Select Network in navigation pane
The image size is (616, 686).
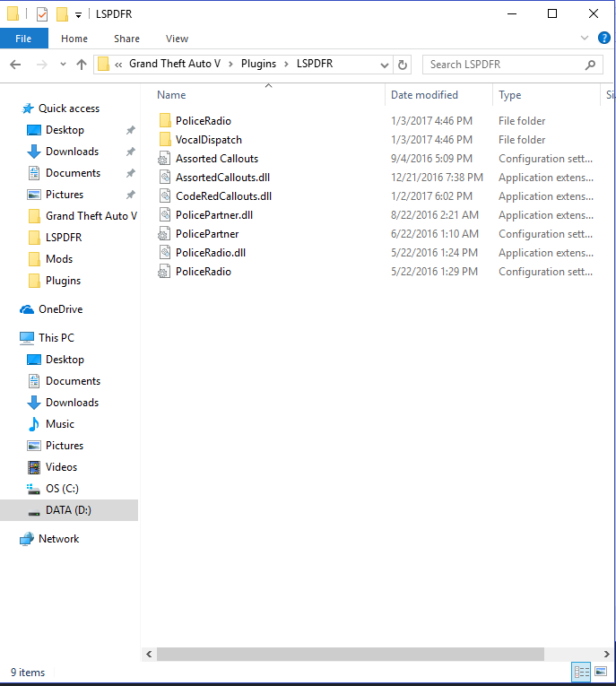[58, 539]
